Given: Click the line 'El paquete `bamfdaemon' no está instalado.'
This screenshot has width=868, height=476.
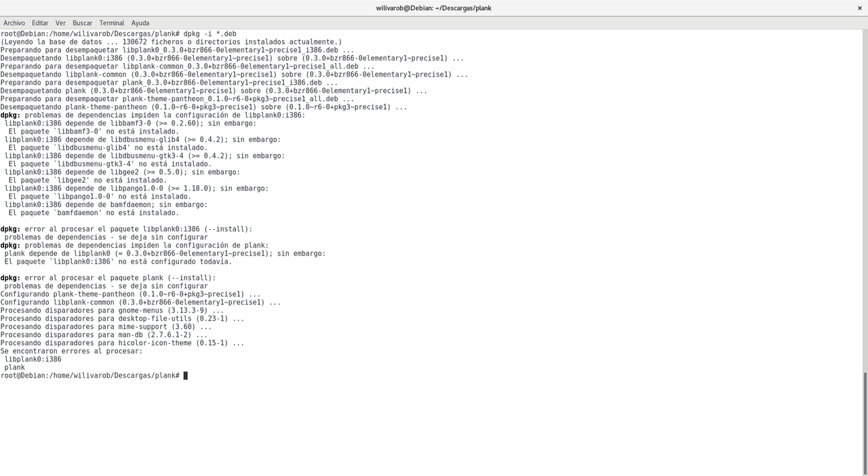Looking at the screenshot, I should [x=94, y=213].
